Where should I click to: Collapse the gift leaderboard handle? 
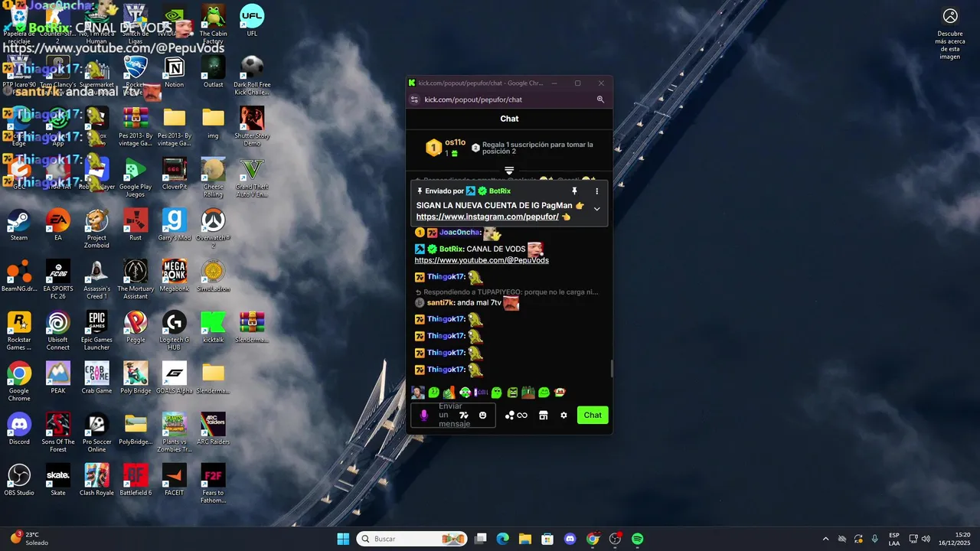point(509,170)
